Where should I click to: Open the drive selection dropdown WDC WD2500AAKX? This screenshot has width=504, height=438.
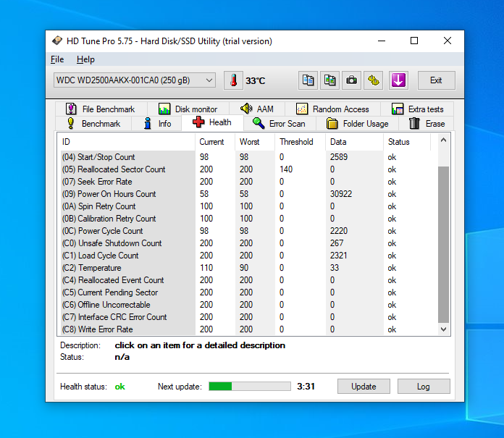(135, 80)
